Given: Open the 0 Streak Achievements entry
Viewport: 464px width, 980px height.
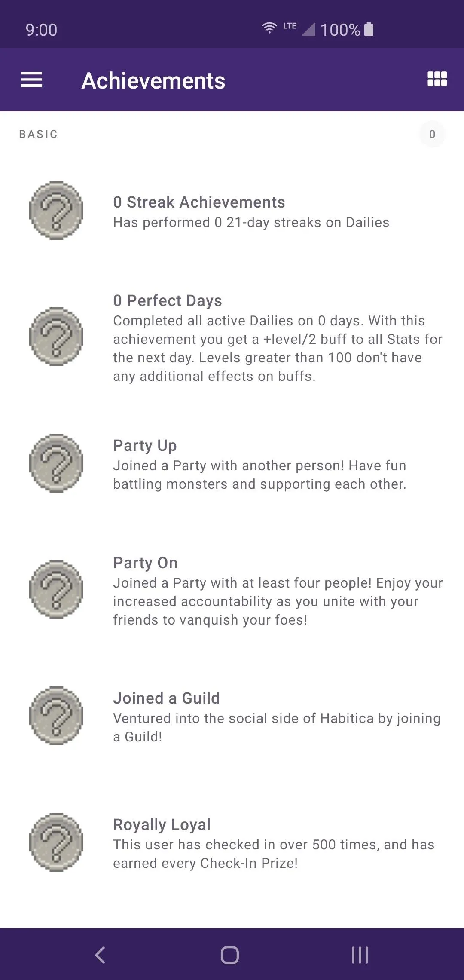Looking at the screenshot, I should 199,202.
